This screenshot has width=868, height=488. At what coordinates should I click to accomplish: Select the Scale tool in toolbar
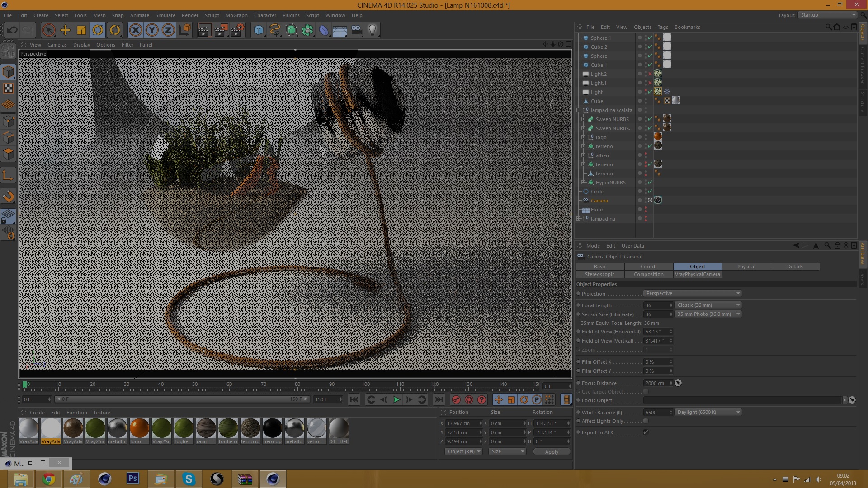point(81,30)
